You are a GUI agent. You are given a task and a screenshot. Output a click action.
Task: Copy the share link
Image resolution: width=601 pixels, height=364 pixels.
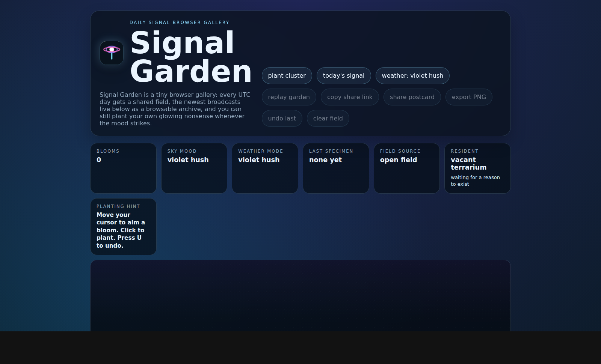[x=349, y=97]
